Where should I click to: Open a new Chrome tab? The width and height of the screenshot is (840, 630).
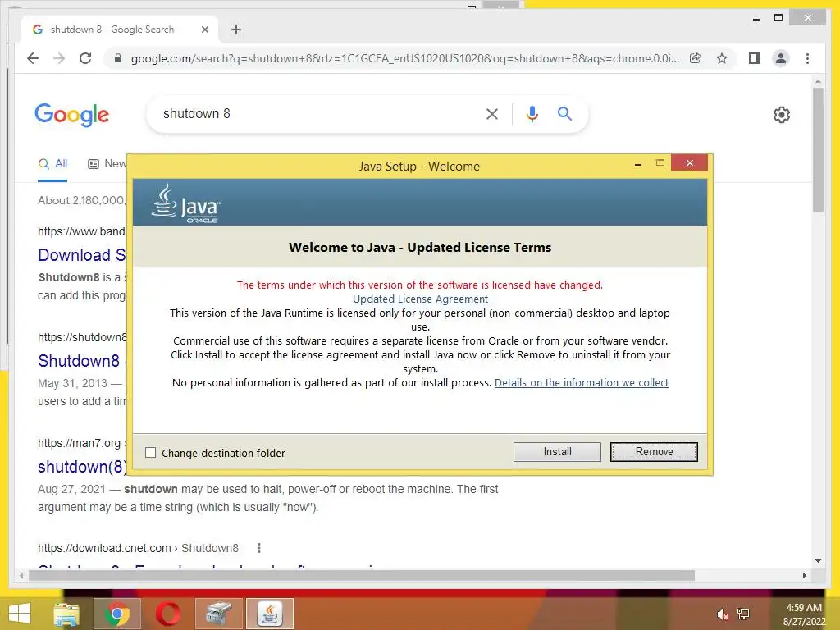235,30
